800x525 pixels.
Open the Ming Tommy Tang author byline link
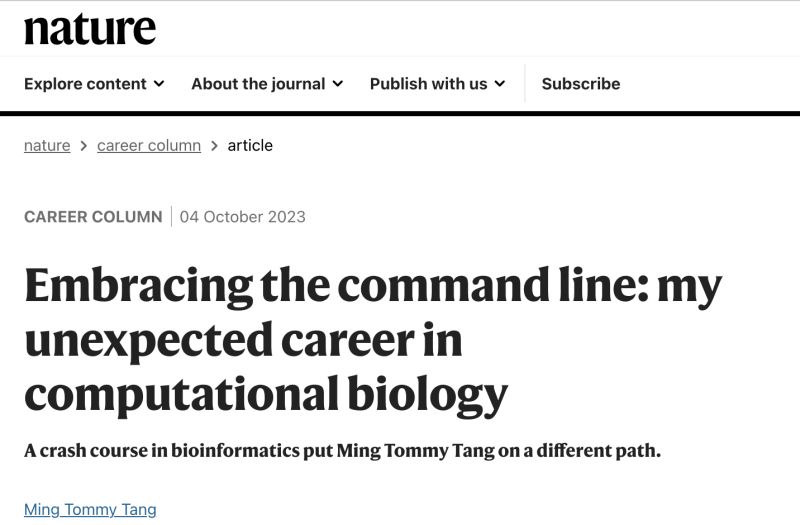[x=90, y=510]
